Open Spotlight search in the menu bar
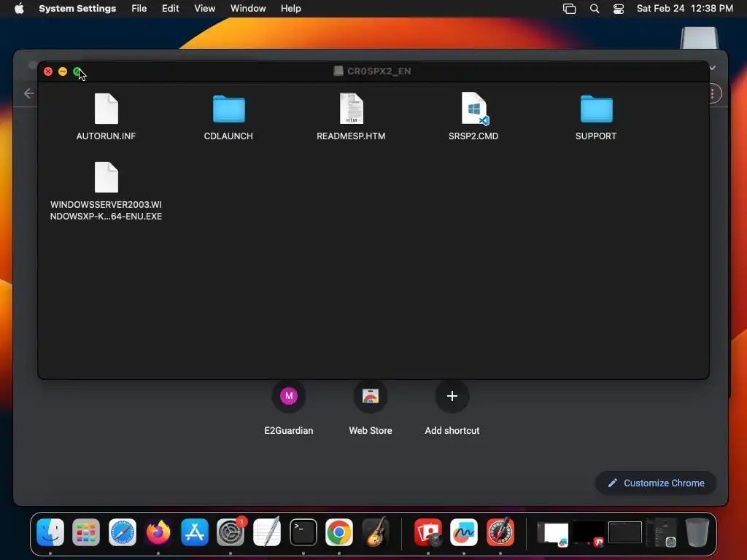 tap(595, 9)
